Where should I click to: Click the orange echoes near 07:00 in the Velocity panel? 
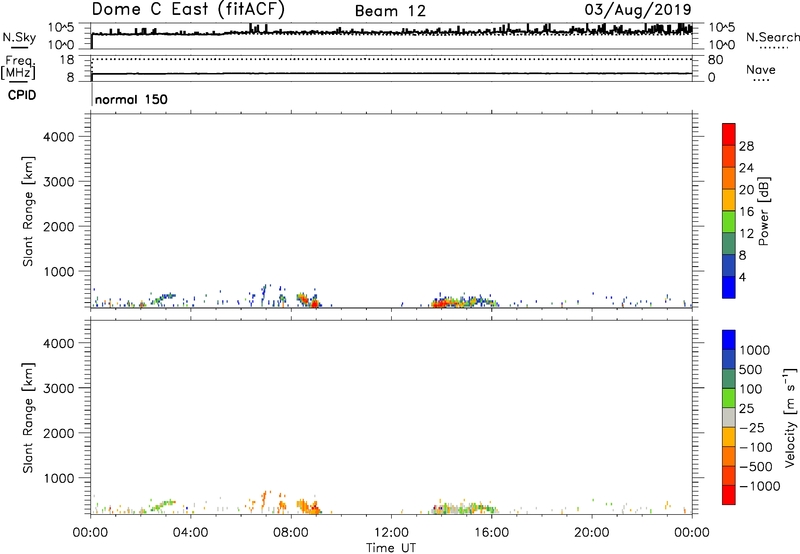click(265, 498)
